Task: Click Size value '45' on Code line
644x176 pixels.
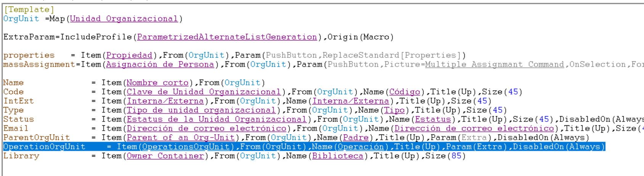Action: click(x=513, y=92)
